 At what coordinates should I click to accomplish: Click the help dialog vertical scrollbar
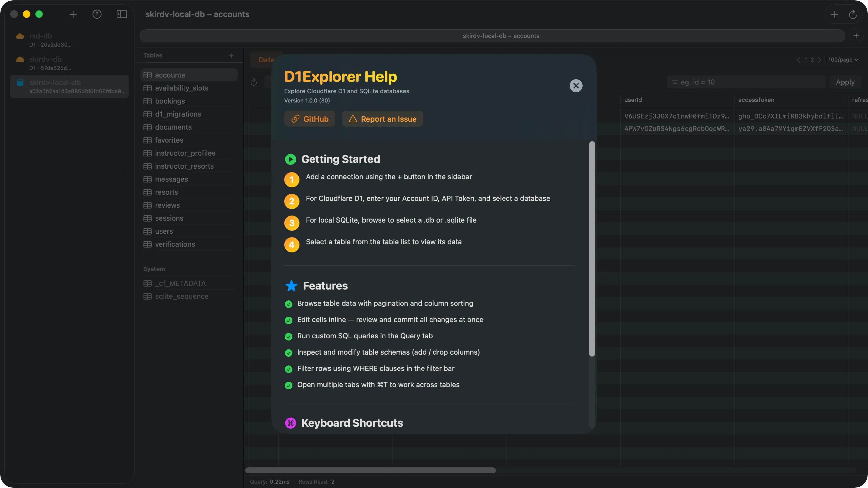(592, 249)
